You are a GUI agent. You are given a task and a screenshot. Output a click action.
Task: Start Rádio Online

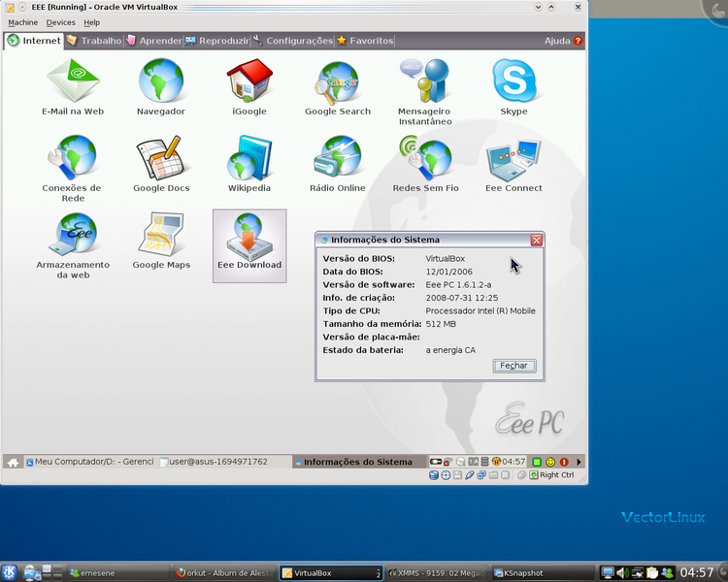point(338,163)
